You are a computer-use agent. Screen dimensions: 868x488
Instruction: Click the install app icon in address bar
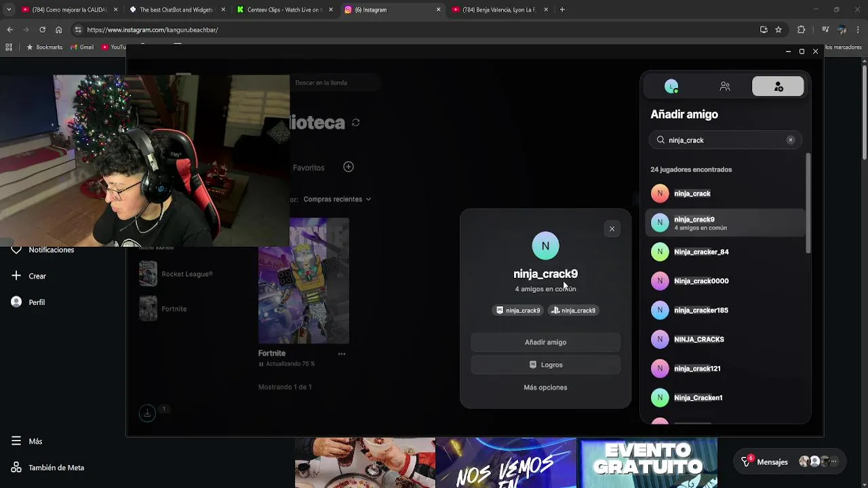pos(764,30)
